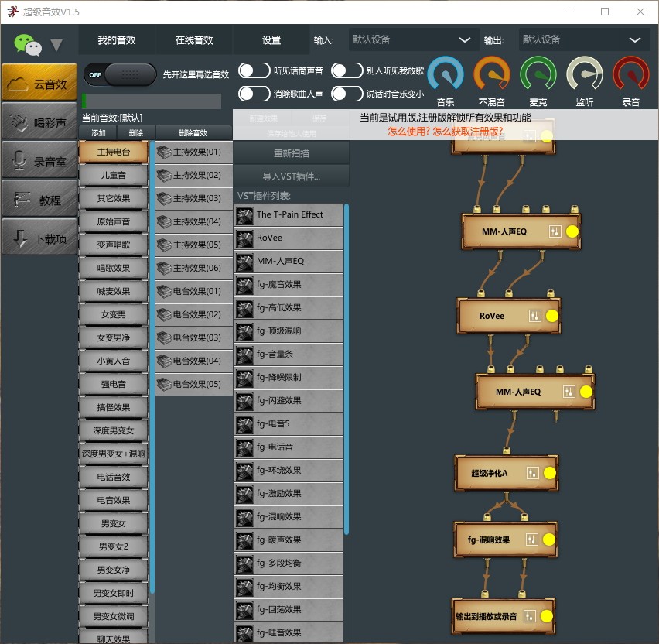Select 主持效果(01) preset
659x644 pixels.
[193, 152]
